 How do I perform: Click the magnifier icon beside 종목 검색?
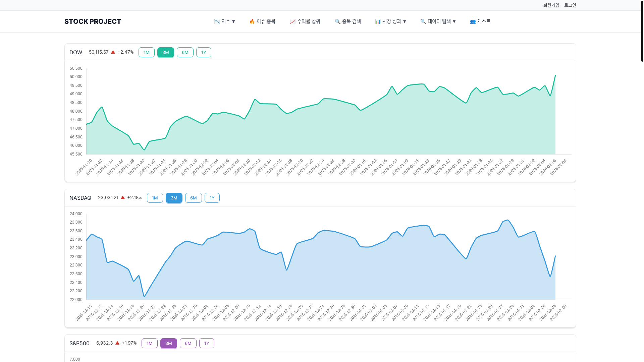pyautogui.click(x=338, y=21)
